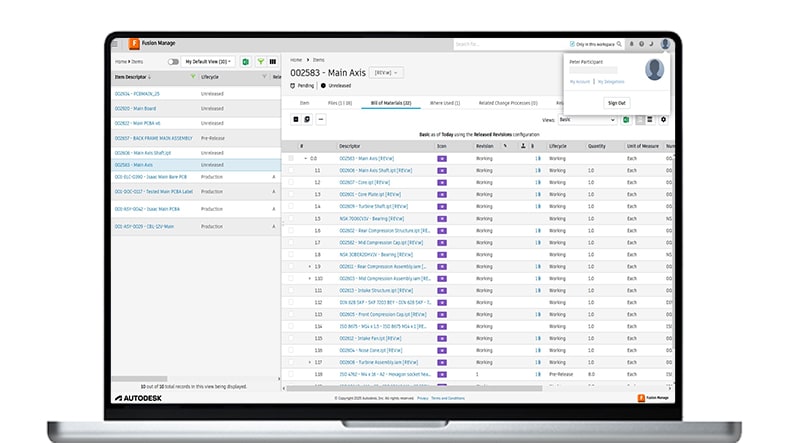Image resolution: width=788 pixels, height=444 pixels.
Task: Open the My Default View dropdown
Action: point(208,61)
